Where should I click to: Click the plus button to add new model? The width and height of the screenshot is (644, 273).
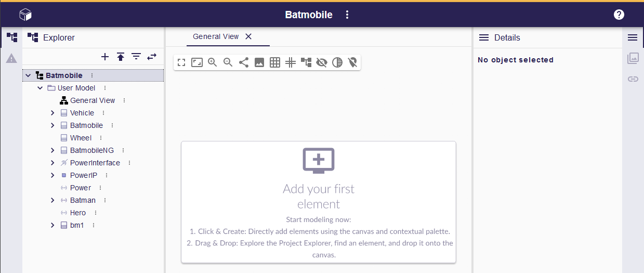(x=105, y=57)
